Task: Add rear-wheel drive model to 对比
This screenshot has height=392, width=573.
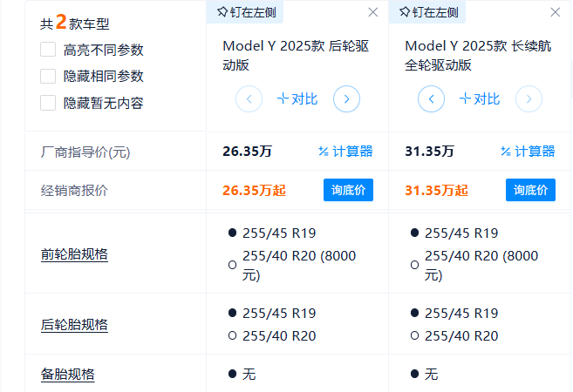Action: (297, 99)
